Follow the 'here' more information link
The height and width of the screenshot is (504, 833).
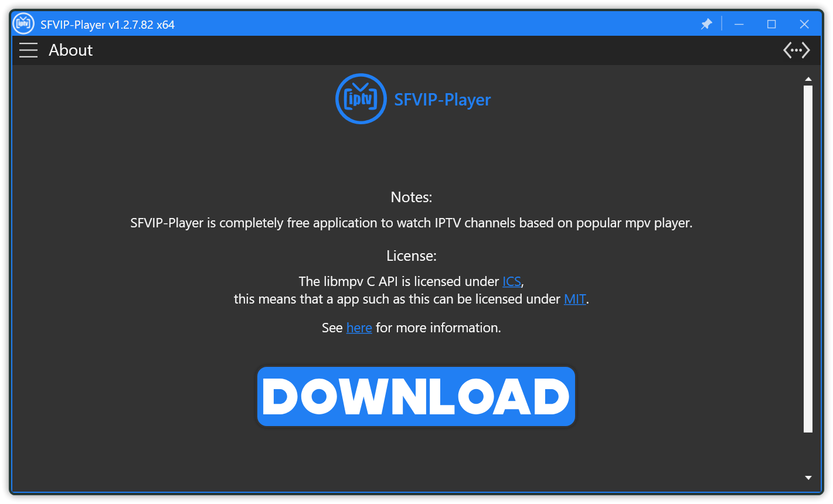(359, 328)
